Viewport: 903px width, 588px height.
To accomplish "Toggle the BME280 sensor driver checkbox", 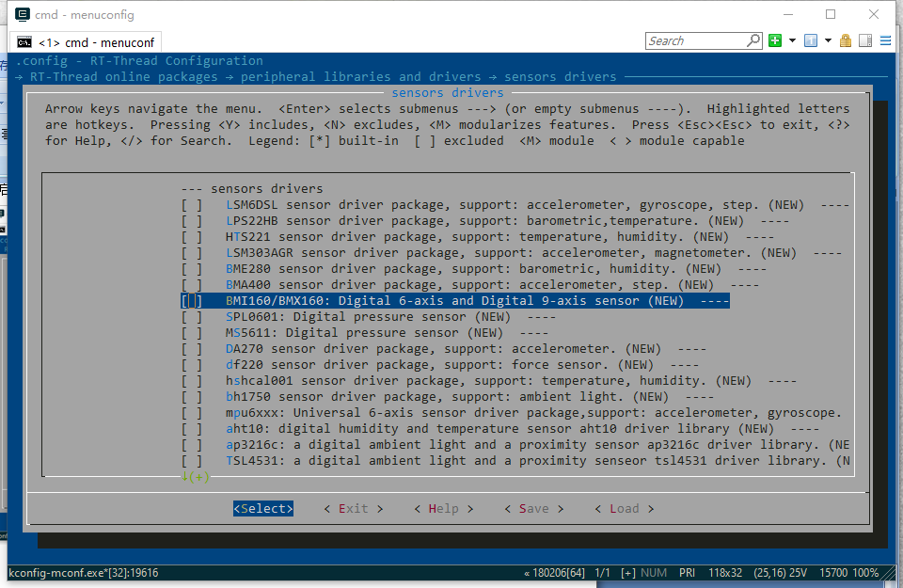I will point(192,269).
